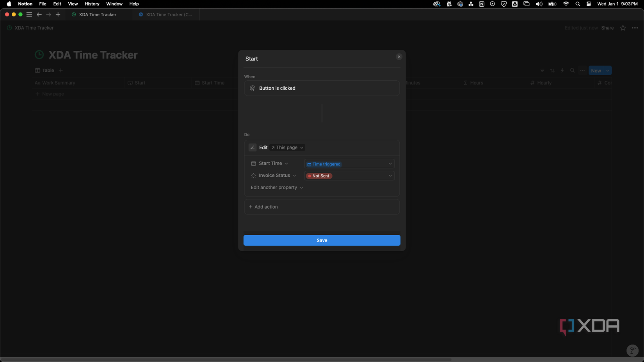The height and width of the screenshot is (362, 644).
Task: Click the Button is clicked trigger
Action: [x=322, y=88]
